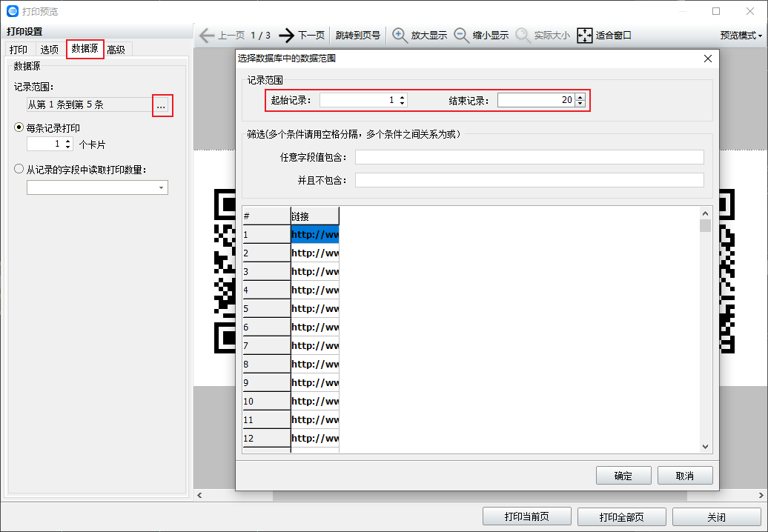Decrease cards per record count
The height and width of the screenshot is (532, 768).
tap(67, 147)
